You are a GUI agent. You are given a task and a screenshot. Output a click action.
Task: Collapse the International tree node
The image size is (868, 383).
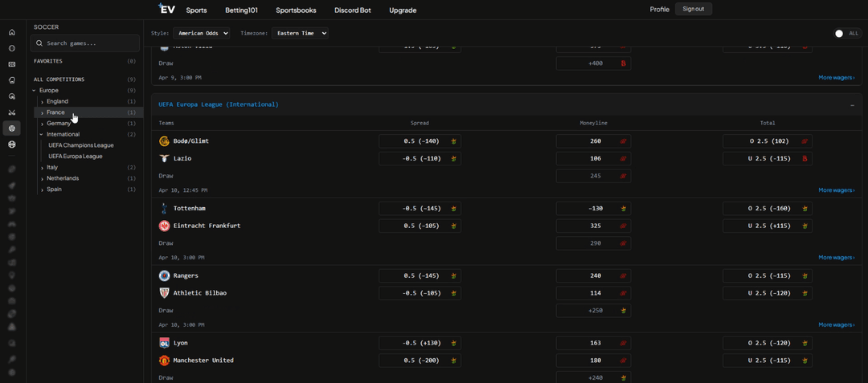[x=42, y=134]
